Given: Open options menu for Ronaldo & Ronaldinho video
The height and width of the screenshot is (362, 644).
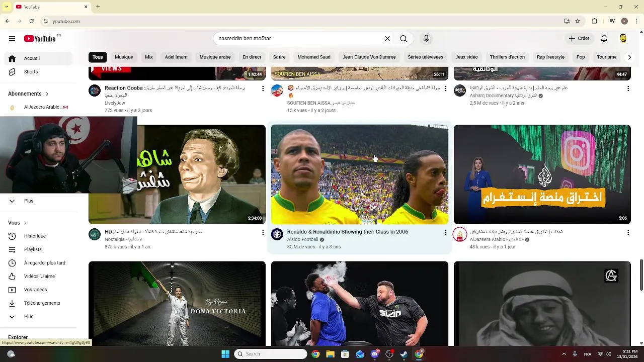Looking at the screenshot, I should click(445, 232).
